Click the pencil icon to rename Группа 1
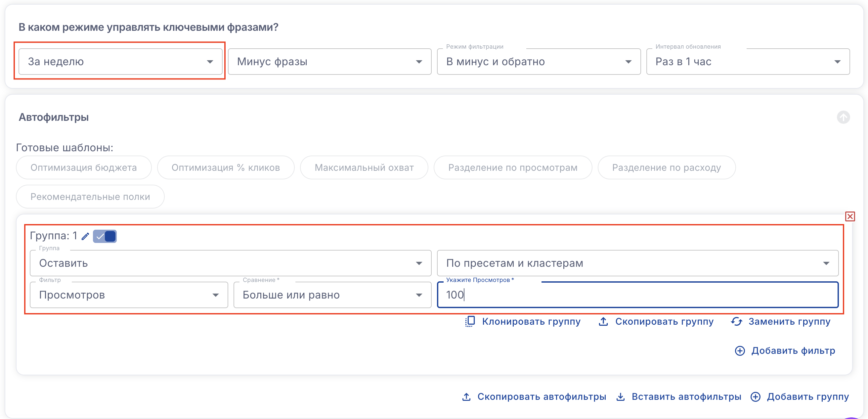The image size is (868, 419). (x=85, y=236)
